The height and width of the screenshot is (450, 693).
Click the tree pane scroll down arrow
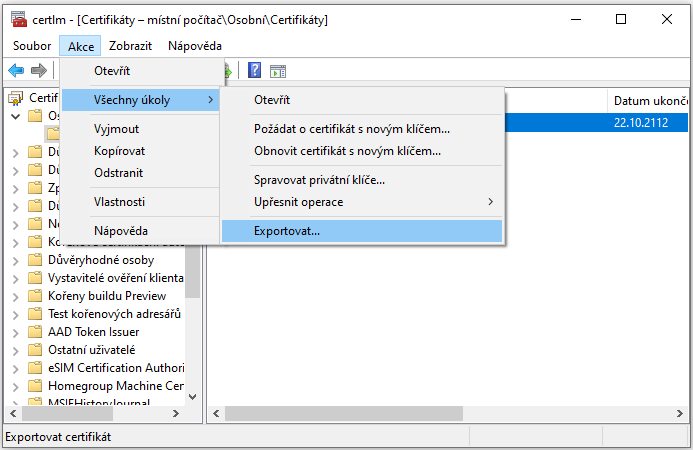click(193, 397)
